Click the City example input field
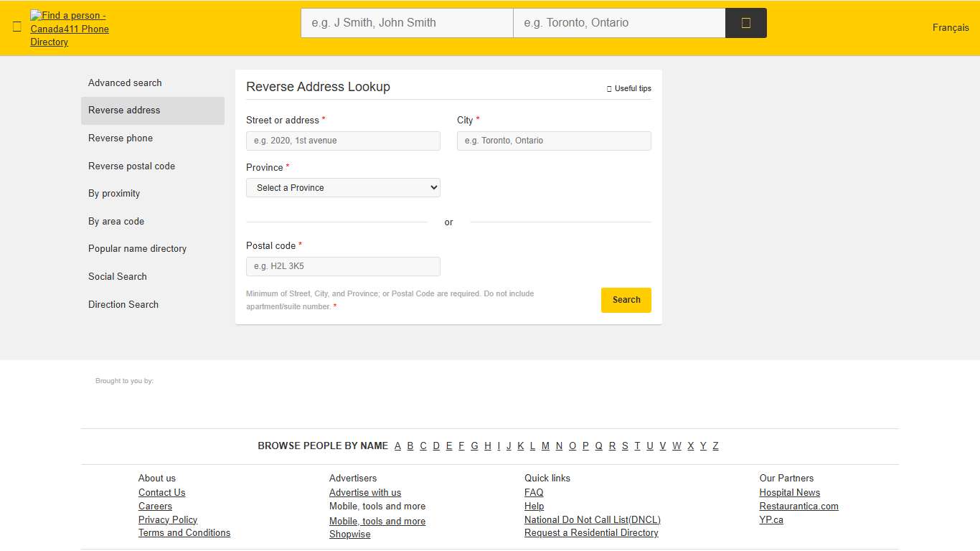 pyautogui.click(x=554, y=141)
